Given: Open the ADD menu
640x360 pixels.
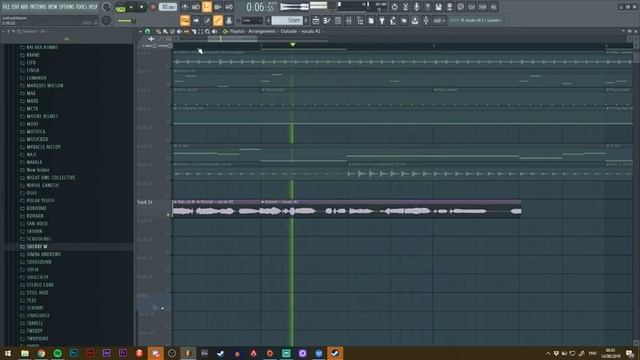Looking at the screenshot, I should point(24,7).
